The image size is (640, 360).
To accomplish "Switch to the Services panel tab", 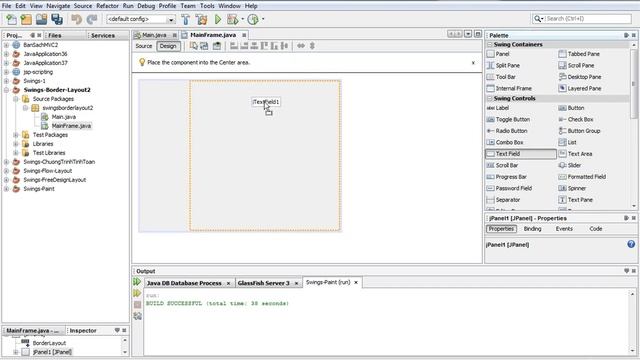I will click(x=103, y=36).
